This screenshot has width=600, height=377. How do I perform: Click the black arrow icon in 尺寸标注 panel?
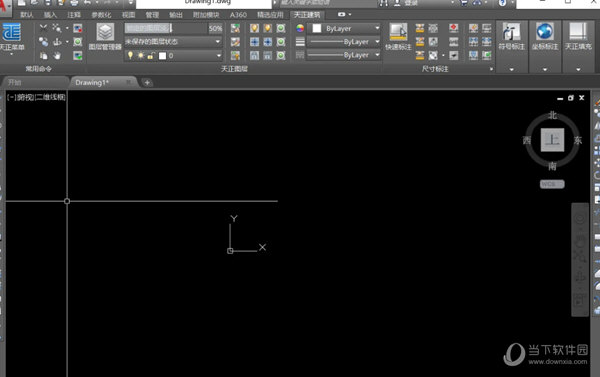coord(454,55)
